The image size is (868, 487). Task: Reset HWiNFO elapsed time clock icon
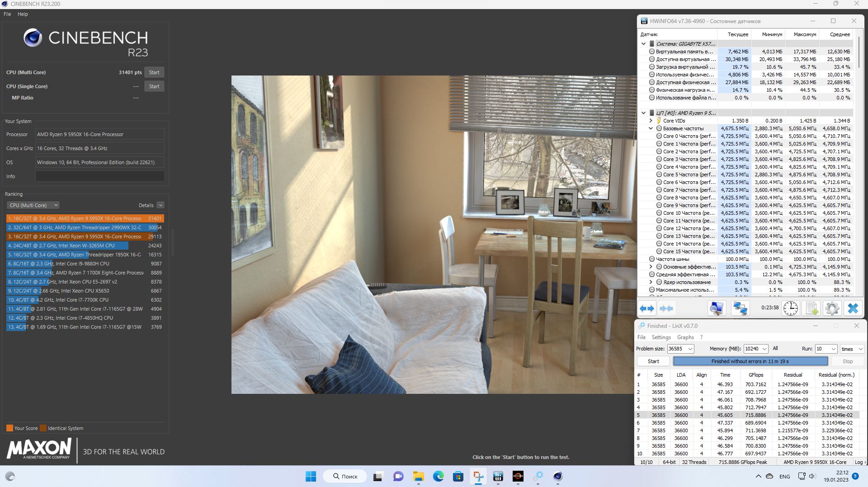(x=791, y=308)
